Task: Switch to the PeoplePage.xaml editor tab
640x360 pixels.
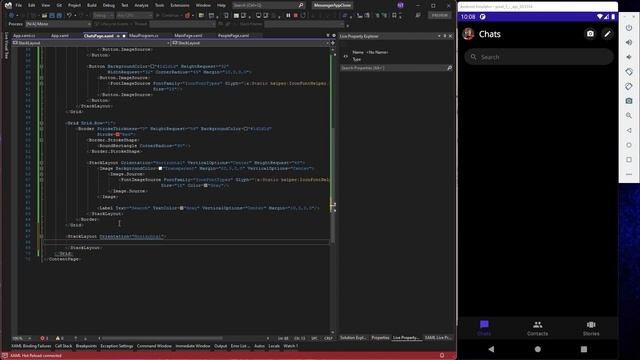Action: pyautogui.click(x=233, y=36)
